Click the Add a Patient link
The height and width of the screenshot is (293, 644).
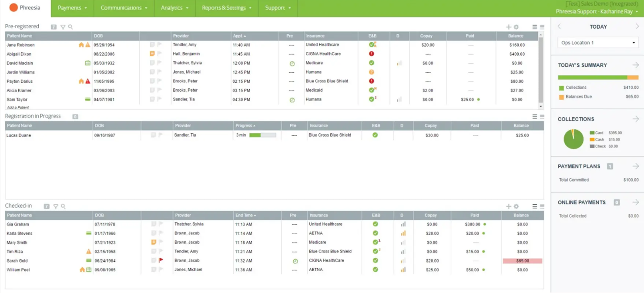[18, 107]
